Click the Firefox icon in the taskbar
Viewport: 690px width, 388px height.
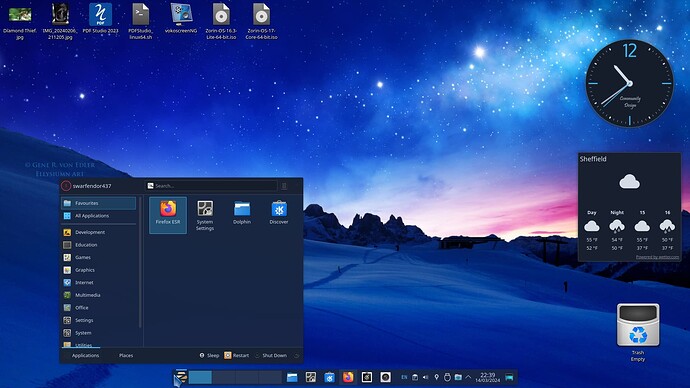point(348,377)
